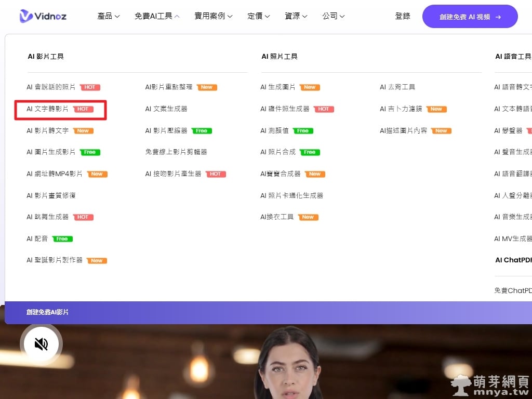The width and height of the screenshot is (532, 399).
Task: Click the AI avatar video preview
Action: pos(288,364)
